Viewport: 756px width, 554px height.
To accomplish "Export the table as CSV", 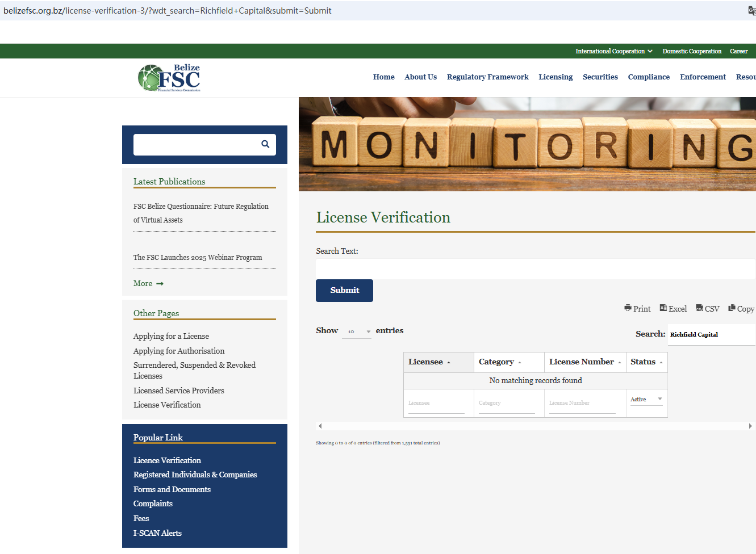I will click(708, 309).
